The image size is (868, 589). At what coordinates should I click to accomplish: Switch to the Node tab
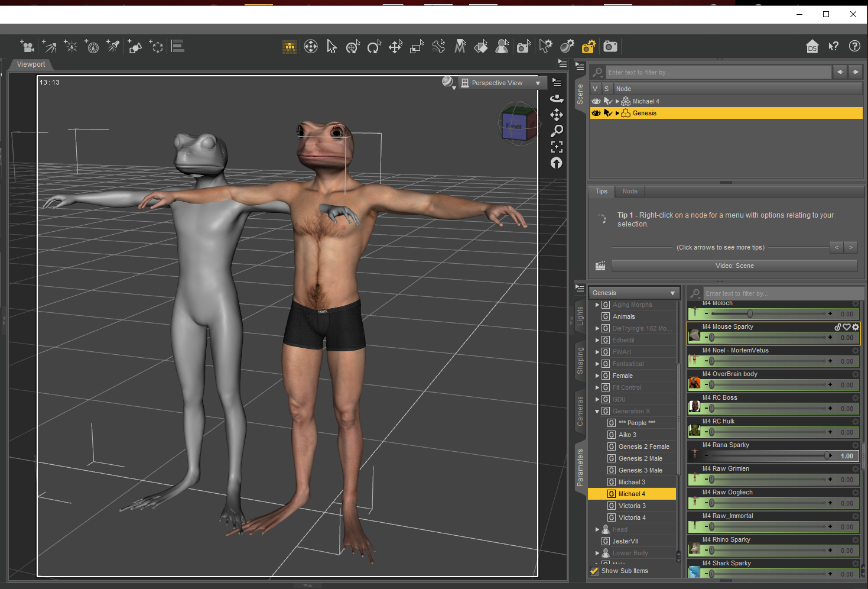pyautogui.click(x=630, y=191)
